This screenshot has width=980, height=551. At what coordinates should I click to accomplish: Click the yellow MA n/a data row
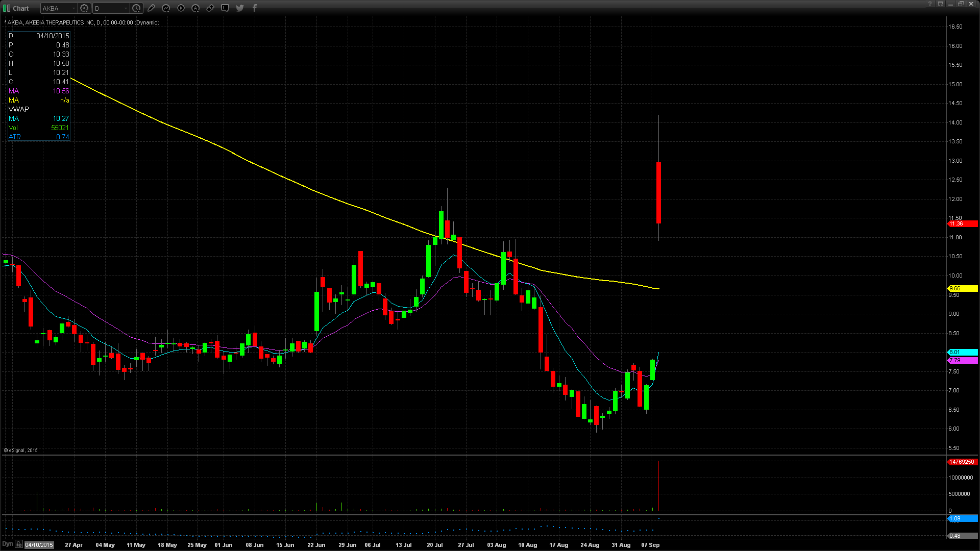(x=39, y=101)
